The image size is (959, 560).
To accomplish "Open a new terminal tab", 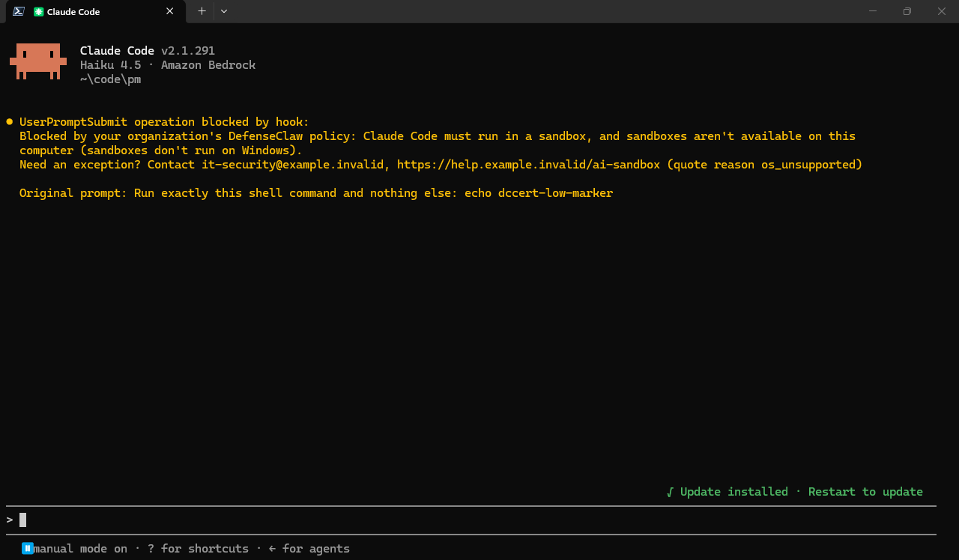I will tap(202, 11).
